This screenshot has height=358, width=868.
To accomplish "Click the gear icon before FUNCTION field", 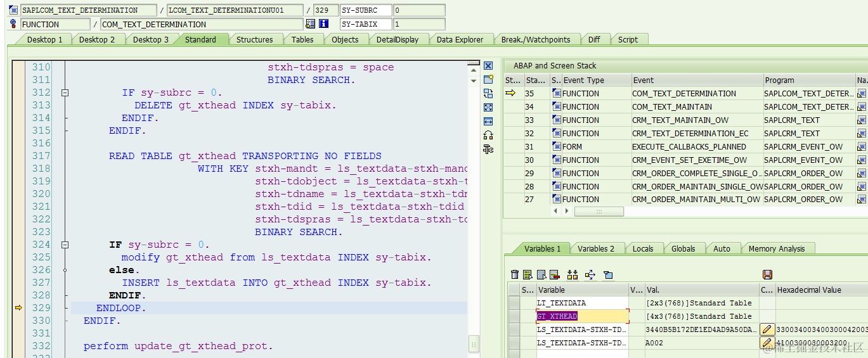I will tap(13, 24).
